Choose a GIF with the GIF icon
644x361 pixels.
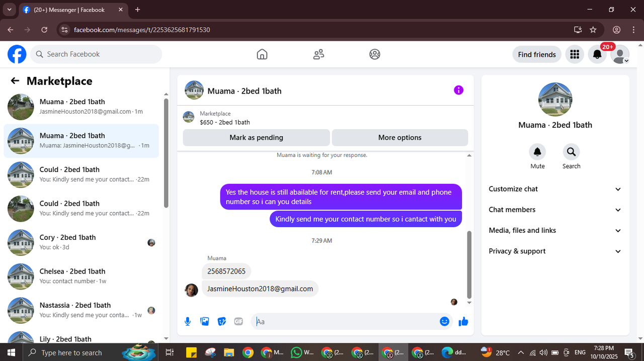(x=238, y=321)
